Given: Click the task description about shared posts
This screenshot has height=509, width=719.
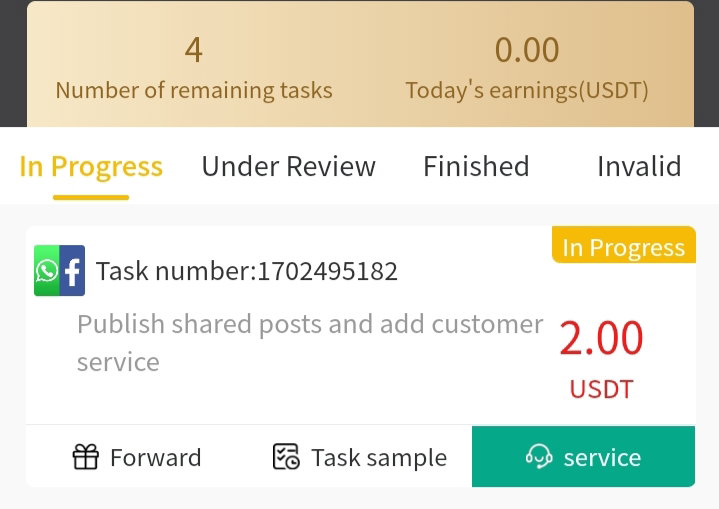Looking at the screenshot, I should point(310,343).
